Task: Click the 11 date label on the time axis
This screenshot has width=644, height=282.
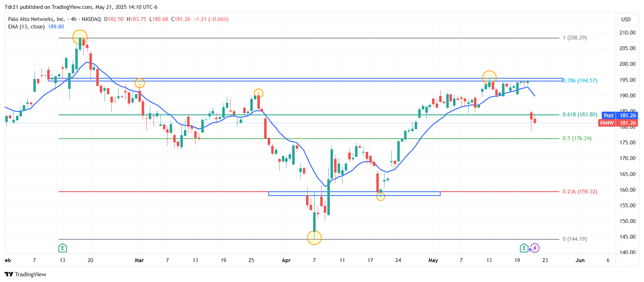Action: click(342, 260)
